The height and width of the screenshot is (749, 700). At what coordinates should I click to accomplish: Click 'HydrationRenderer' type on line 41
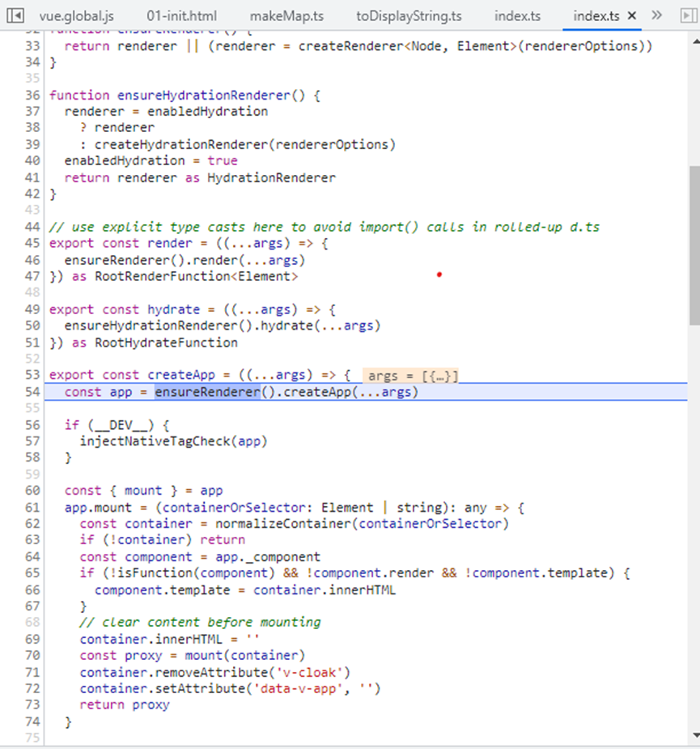[x=271, y=178]
